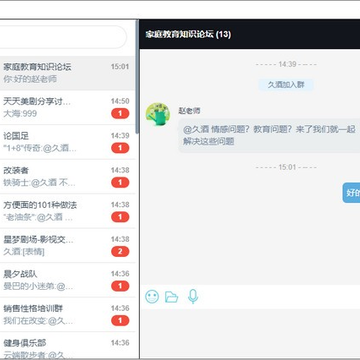Open the 论国足 conversation
This screenshot has height=360, width=360.
click(67, 142)
